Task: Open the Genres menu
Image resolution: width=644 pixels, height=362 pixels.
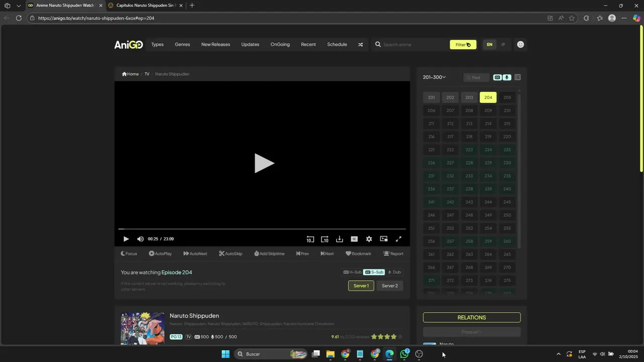Action: click(182, 45)
